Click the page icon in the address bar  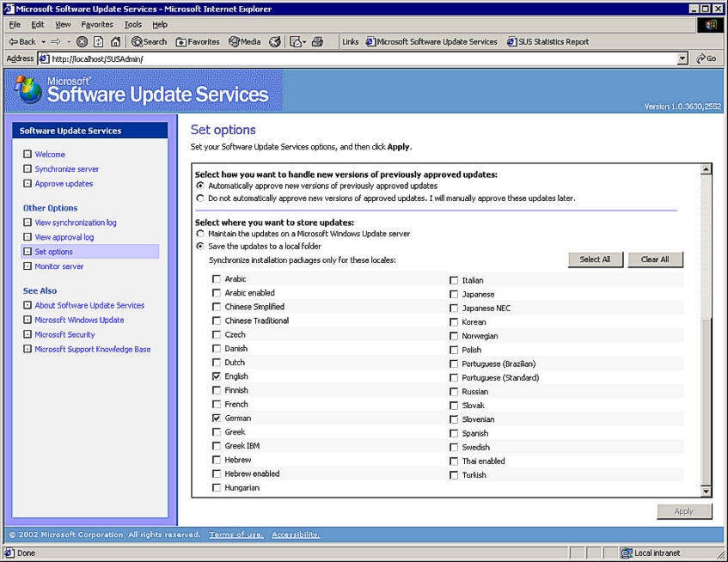coord(44,59)
